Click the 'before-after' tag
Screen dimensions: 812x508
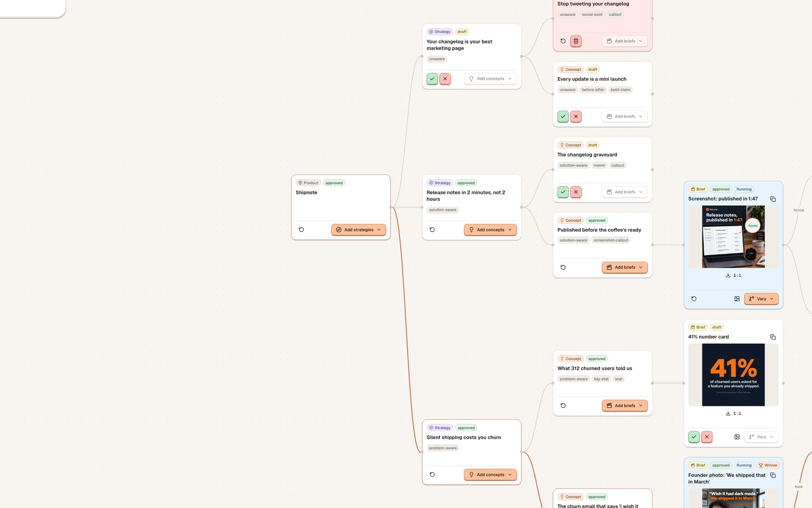click(593, 90)
